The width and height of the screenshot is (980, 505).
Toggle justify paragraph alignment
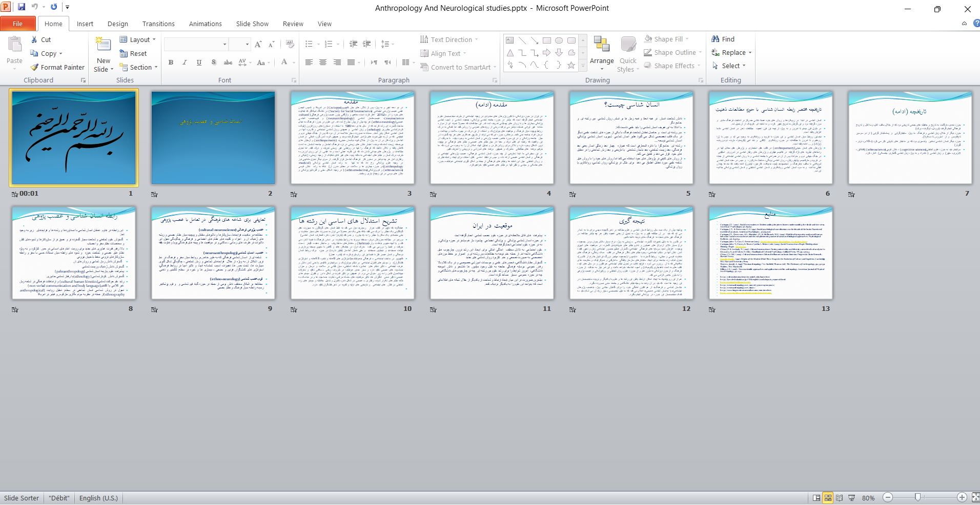351,62
